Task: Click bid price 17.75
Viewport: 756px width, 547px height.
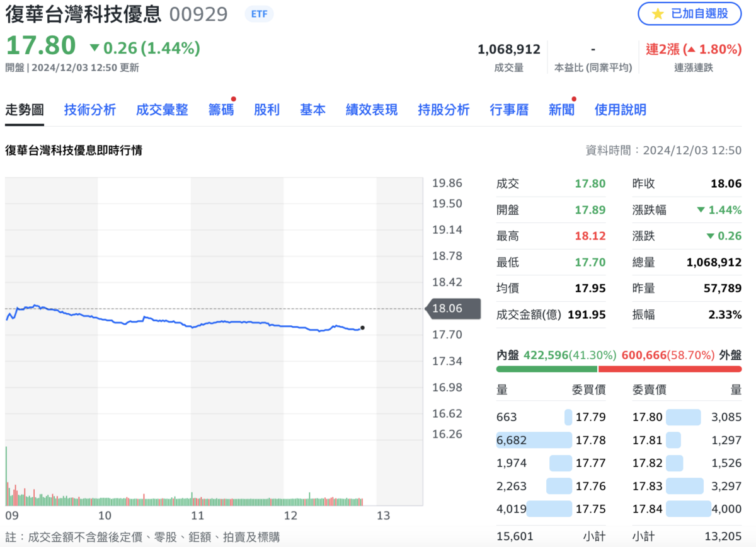Action: pyautogui.click(x=590, y=509)
